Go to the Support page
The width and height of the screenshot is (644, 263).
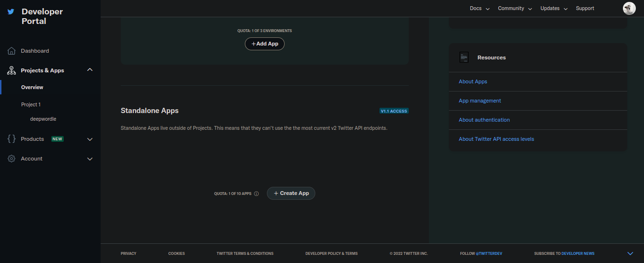[585, 9]
